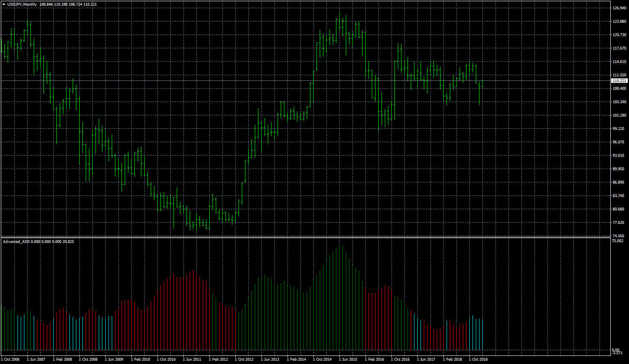Click the 1 Feb 2008 date label
This screenshot has width=629, height=364.
tap(62, 360)
